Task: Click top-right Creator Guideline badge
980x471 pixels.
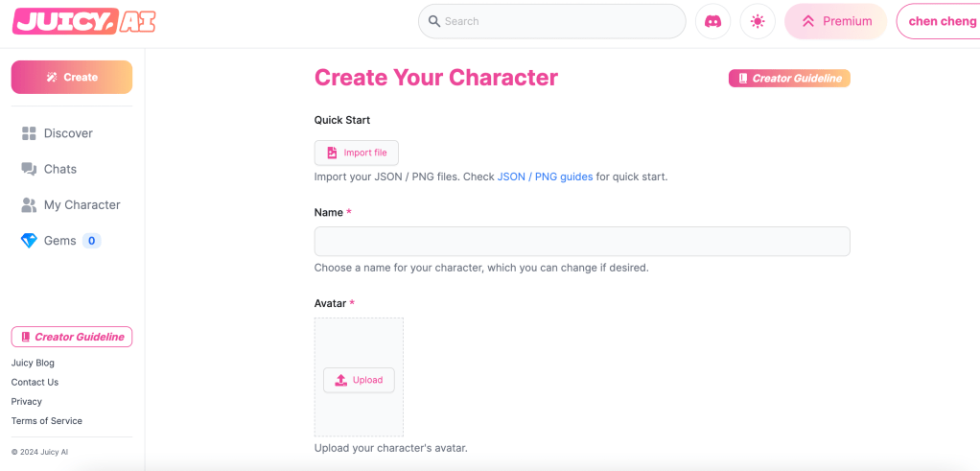Action: point(789,79)
